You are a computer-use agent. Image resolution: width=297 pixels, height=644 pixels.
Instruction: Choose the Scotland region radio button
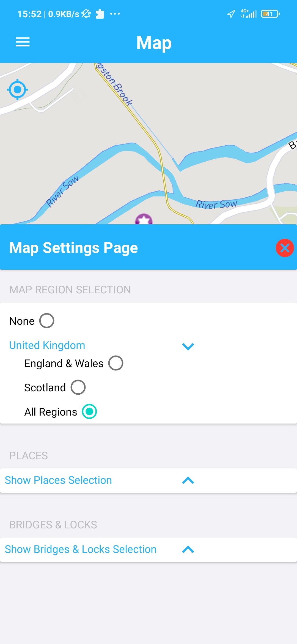tap(78, 387)
